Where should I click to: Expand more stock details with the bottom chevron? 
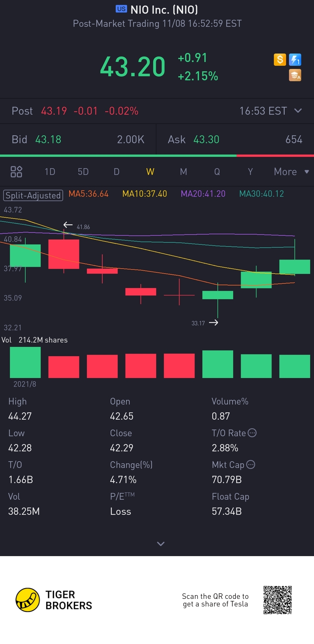(x=161, y=544)
